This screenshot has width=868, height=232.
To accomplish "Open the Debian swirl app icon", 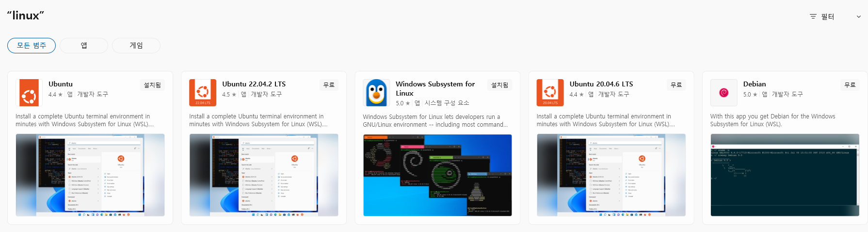I will point(723,93).
